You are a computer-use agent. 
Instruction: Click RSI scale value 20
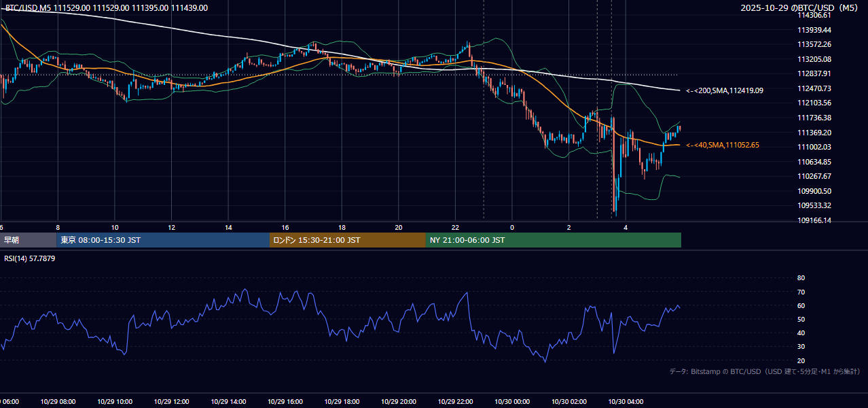tap(801, 360)
